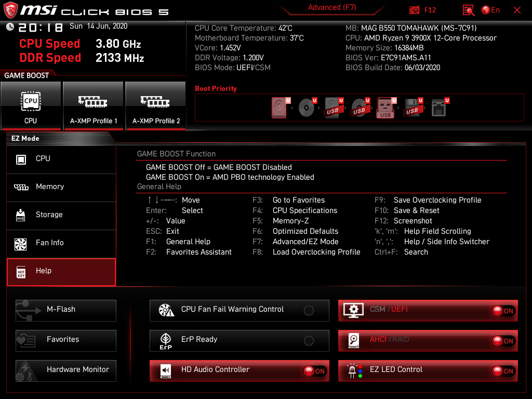Enable the GAME BOOST CPU button
Viewport: 532px width, 399px height.
(x=31, y=105)
